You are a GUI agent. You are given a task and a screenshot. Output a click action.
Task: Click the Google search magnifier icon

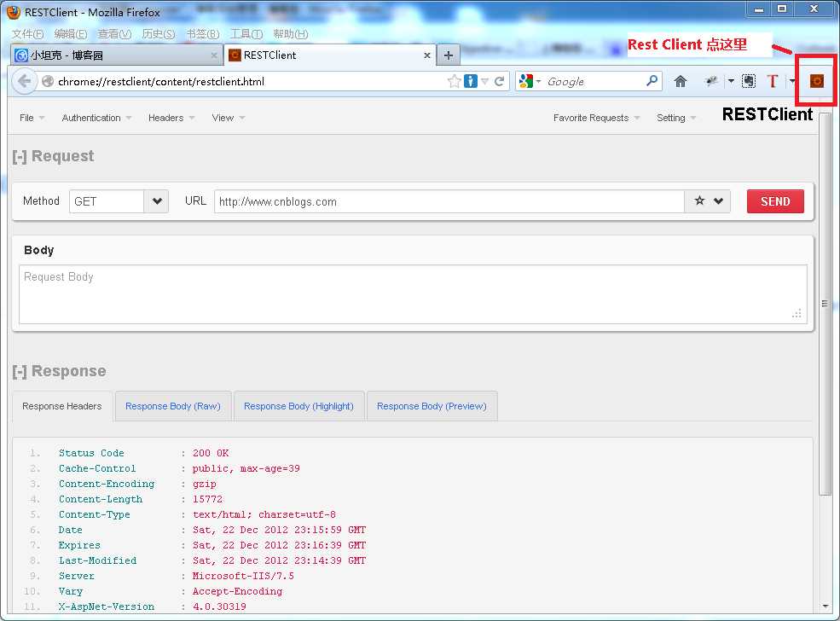pos(652,81)
